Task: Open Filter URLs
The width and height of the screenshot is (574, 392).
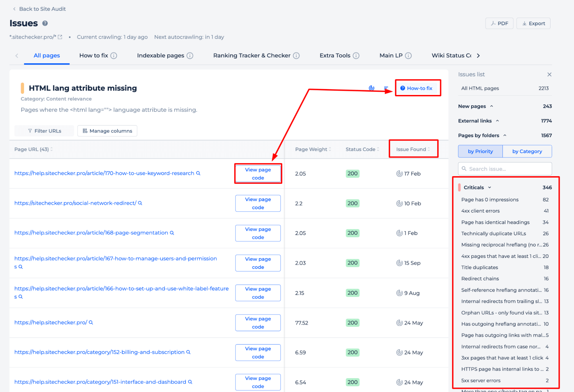Action: click(x=44, y=131)
